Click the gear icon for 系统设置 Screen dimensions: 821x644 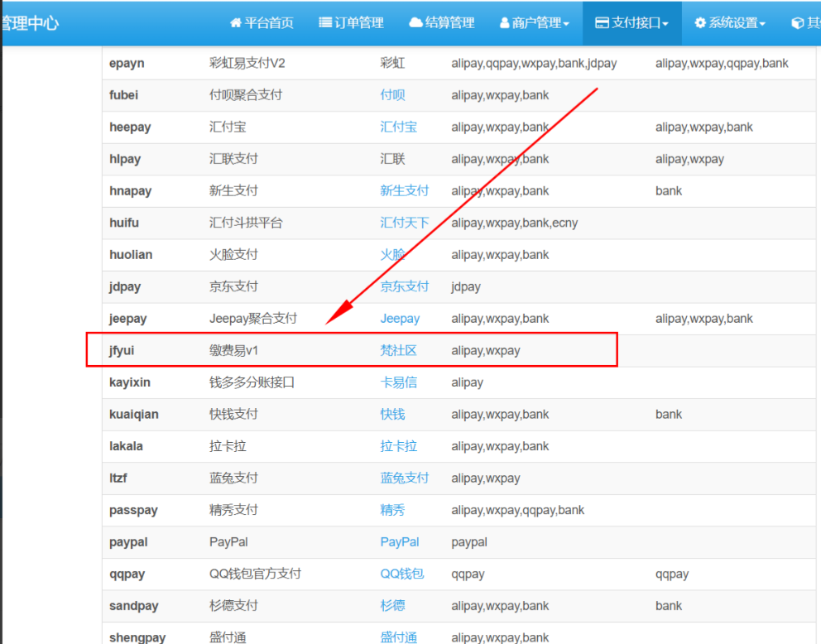point(700,23)
